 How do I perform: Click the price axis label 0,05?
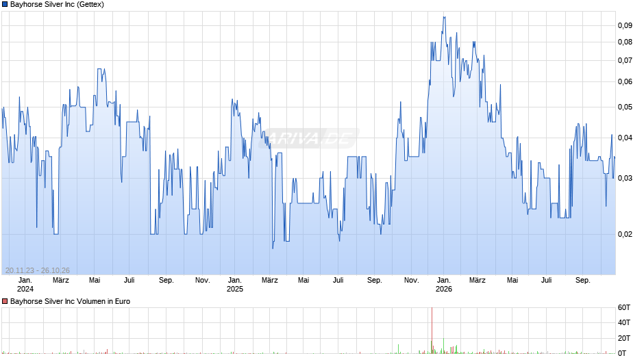(x=625, y=107)
